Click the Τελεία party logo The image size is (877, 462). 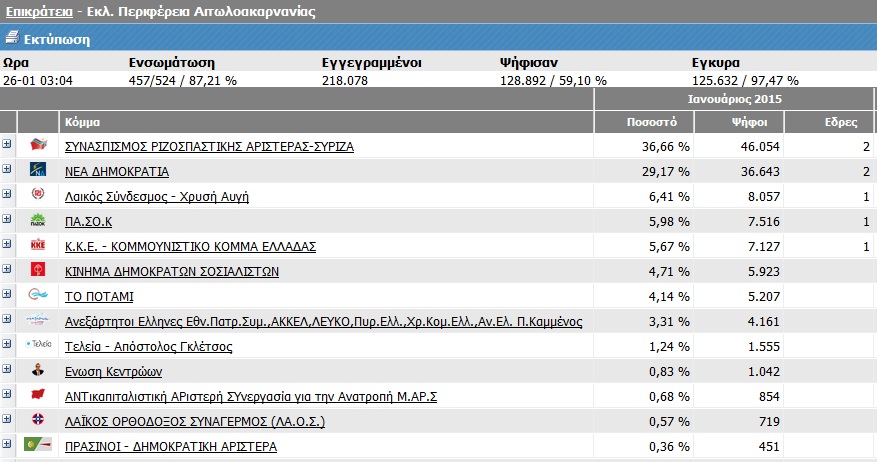38,344
